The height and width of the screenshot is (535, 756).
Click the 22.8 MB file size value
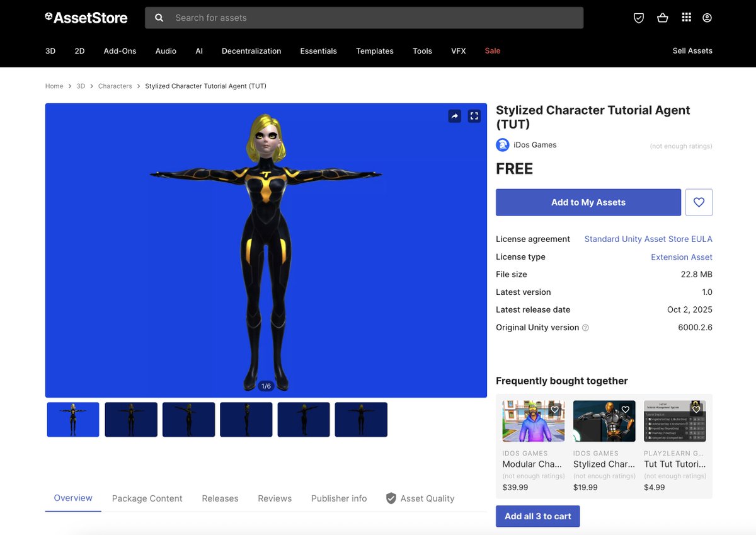(x=696, y=275)
